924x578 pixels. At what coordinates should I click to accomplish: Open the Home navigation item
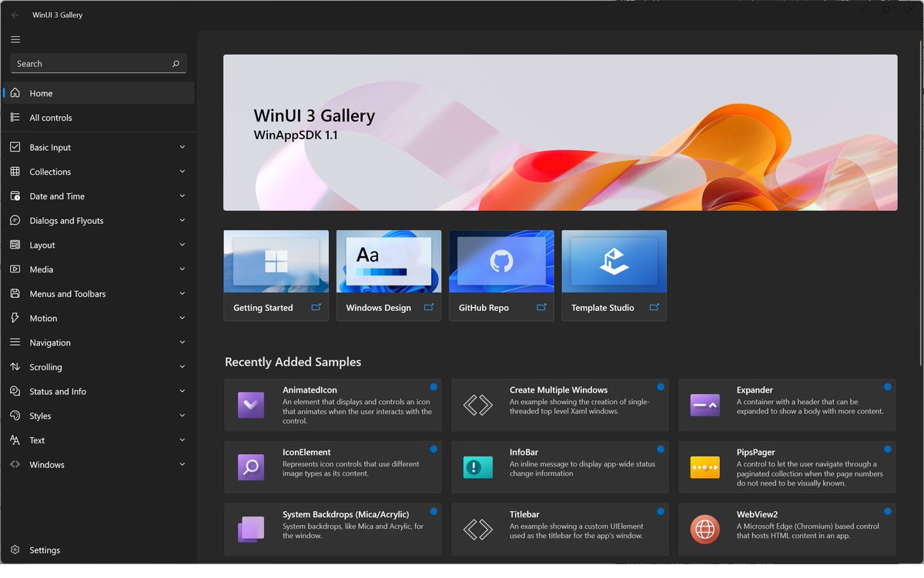[99, 93]
